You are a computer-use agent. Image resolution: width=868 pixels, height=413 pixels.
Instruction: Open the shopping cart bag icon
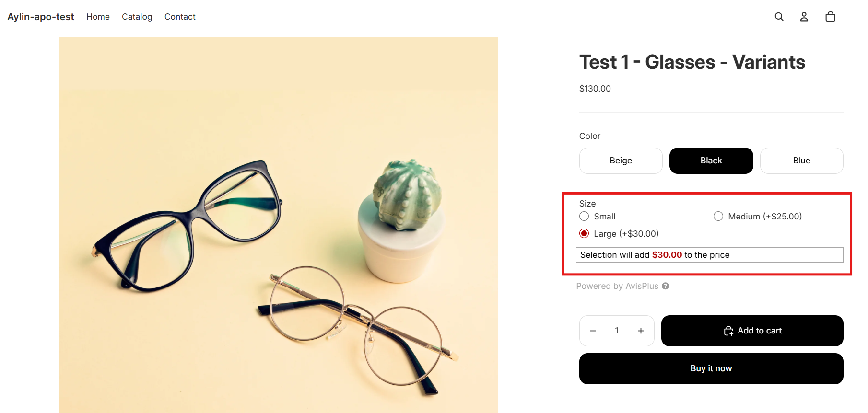(831, 17)
